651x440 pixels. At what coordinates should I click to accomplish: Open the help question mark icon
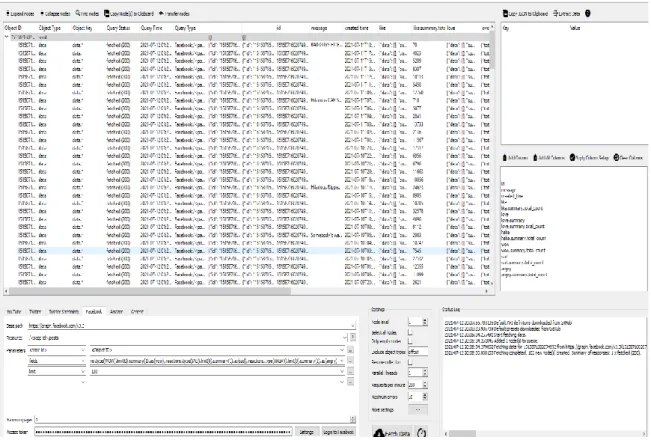tap(588, 14)
